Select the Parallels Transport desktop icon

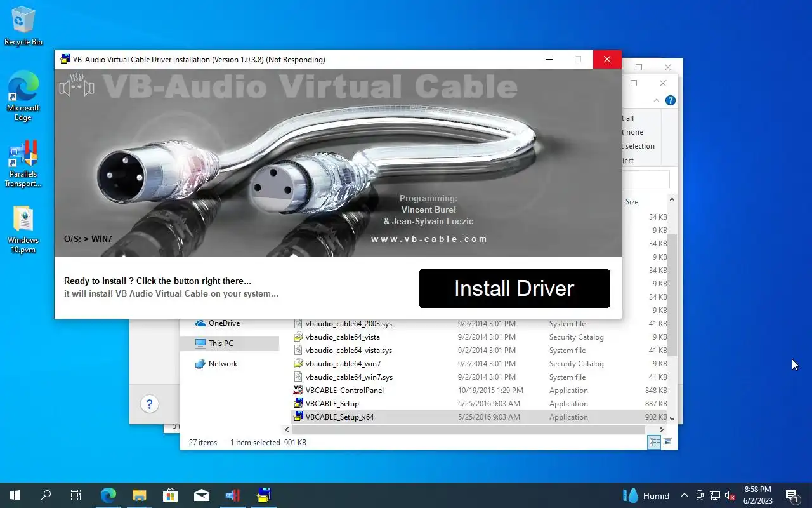pos(23,164)
